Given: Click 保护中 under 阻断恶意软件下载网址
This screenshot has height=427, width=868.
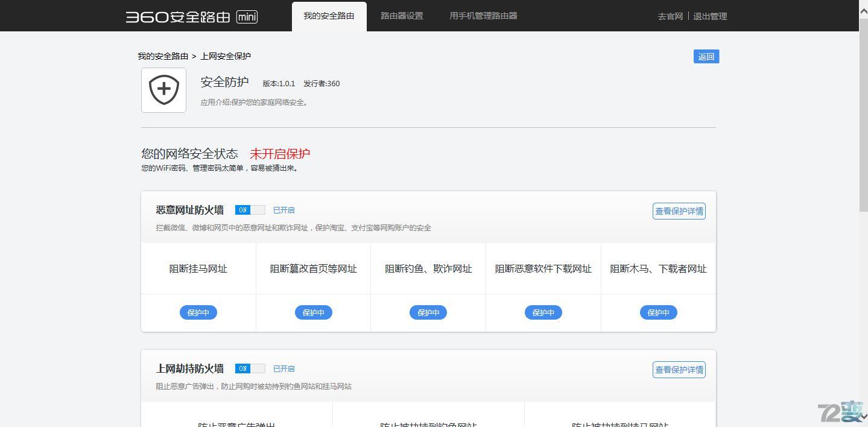Looking at the screenshot, I should coord(543,312).
